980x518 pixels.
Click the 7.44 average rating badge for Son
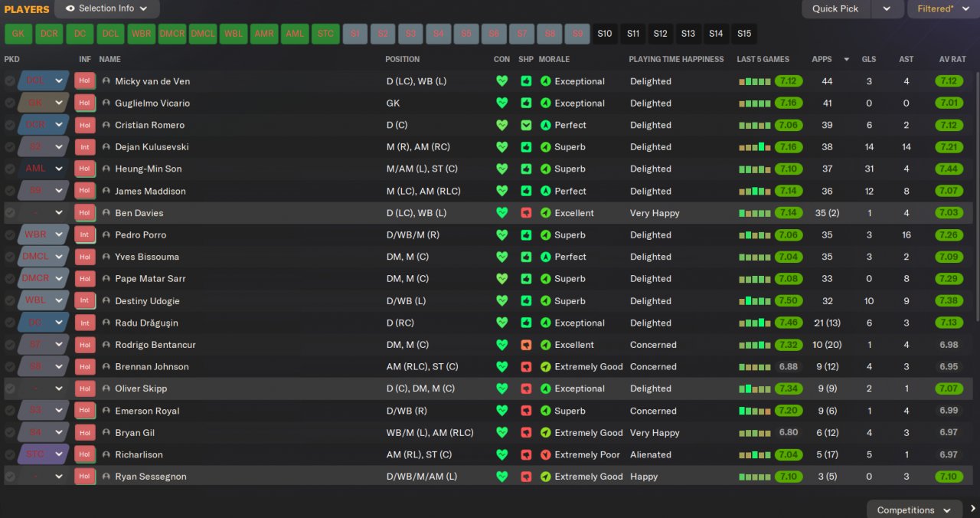pos(949,169)
